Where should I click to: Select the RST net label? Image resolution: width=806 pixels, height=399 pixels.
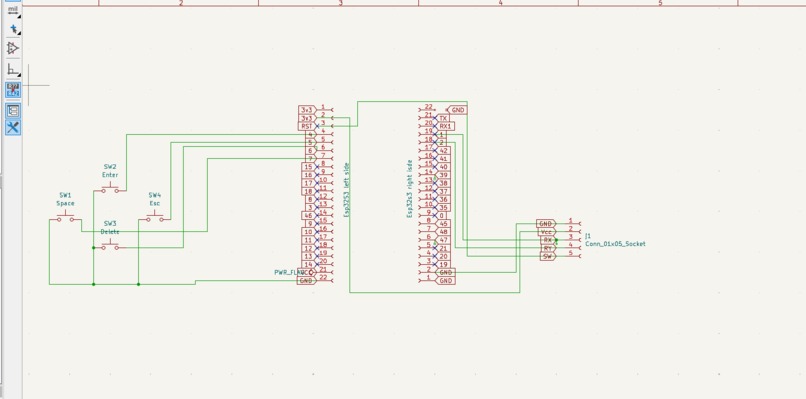(x=307, y=126)
